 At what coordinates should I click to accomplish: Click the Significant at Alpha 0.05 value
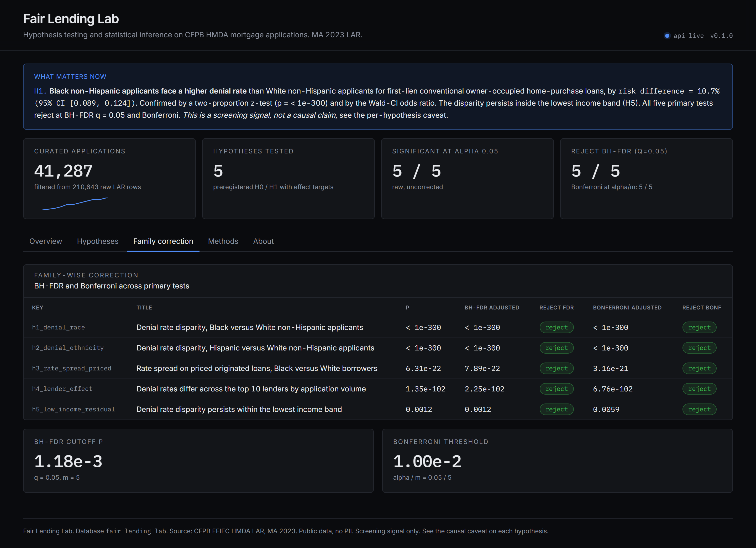417,171
